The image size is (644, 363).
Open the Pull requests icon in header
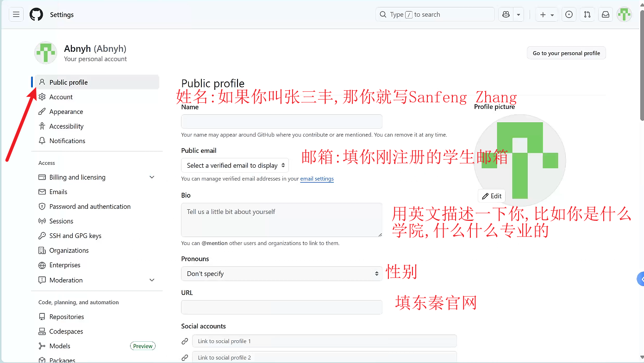[x=587, y=15]
